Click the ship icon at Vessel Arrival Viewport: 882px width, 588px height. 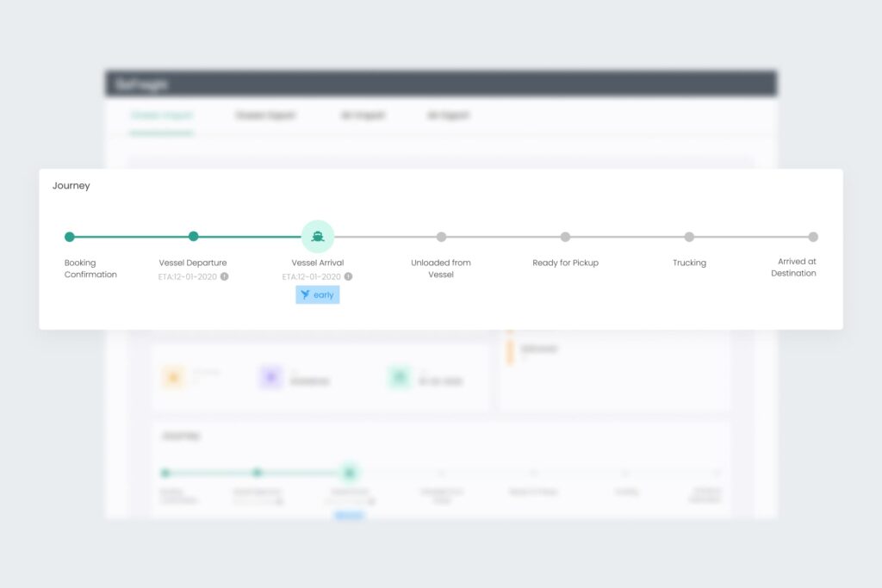click(318, 237)
